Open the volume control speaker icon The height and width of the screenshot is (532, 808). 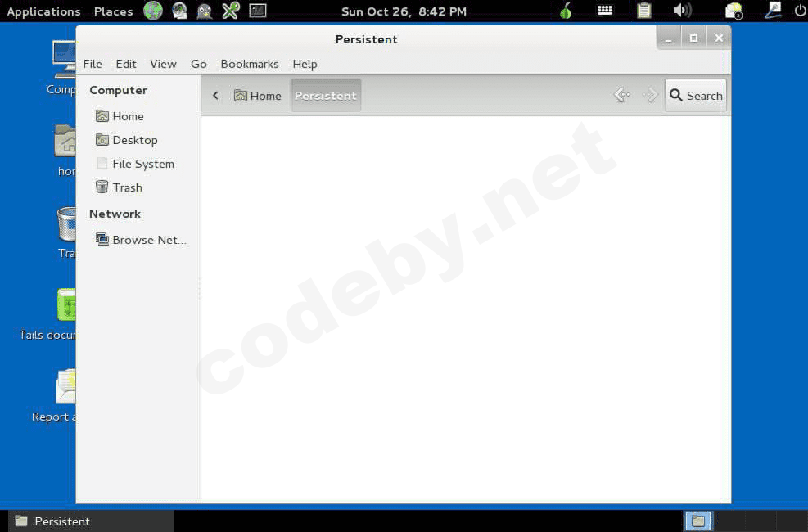(682, 11)
